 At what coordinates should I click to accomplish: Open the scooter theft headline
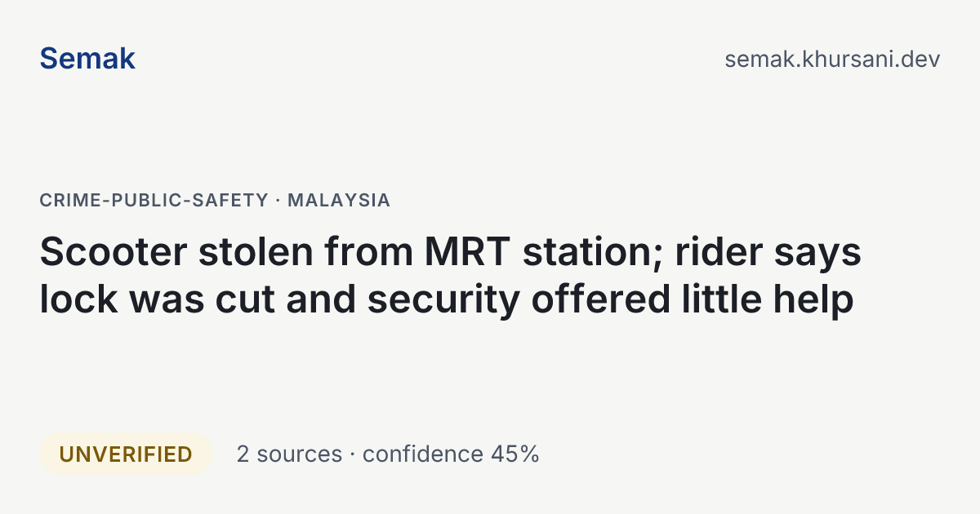(450, 276)
